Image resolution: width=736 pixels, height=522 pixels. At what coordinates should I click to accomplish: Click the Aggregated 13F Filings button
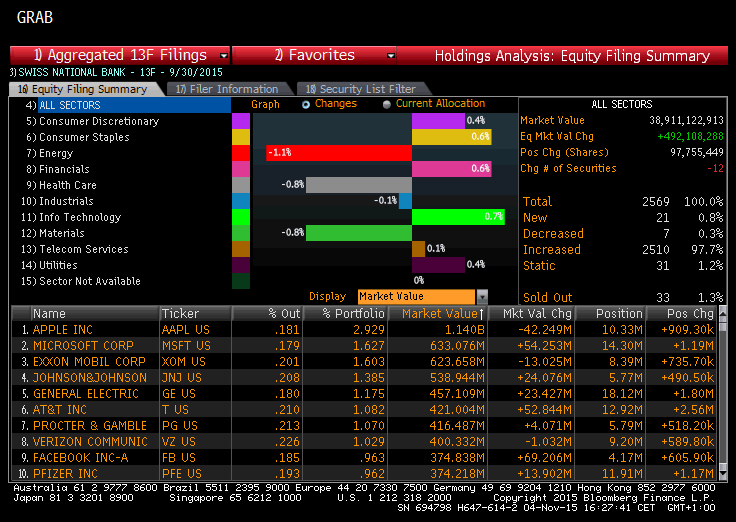point(120,55)
